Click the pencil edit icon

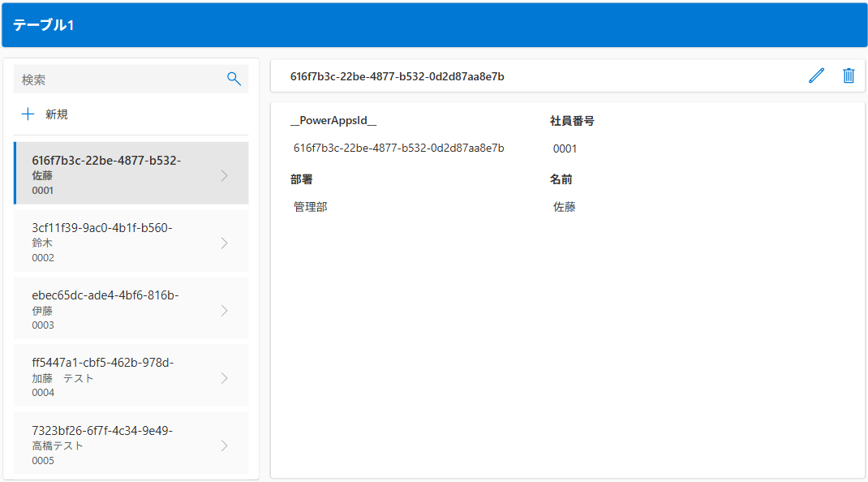coord(817,75)
